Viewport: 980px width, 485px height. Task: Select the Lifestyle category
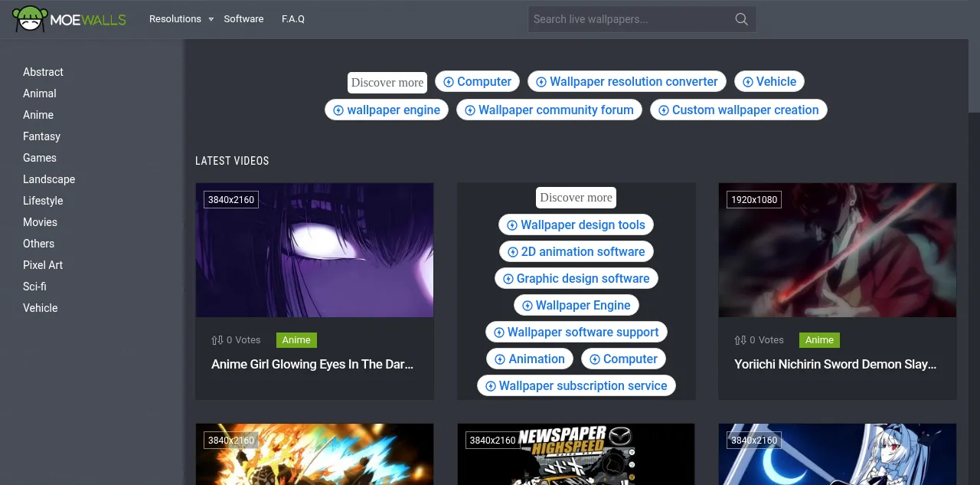(x=43, y=201)
